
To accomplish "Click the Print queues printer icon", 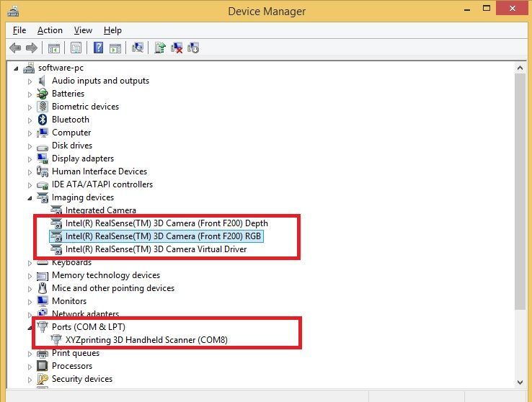I will [x=43, y=354].
